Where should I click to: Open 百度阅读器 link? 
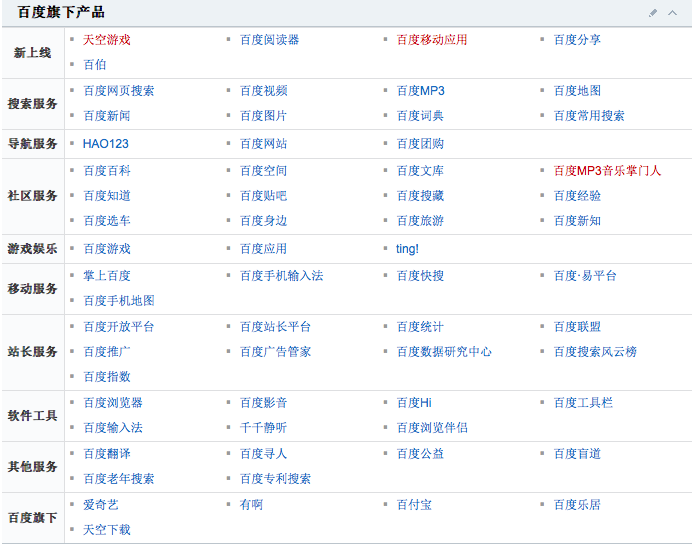coord(269,40)
